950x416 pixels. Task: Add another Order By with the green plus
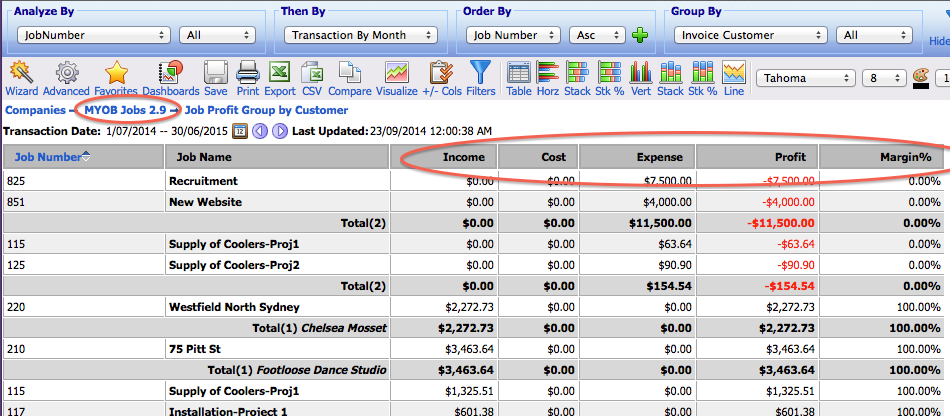[640, 35]
